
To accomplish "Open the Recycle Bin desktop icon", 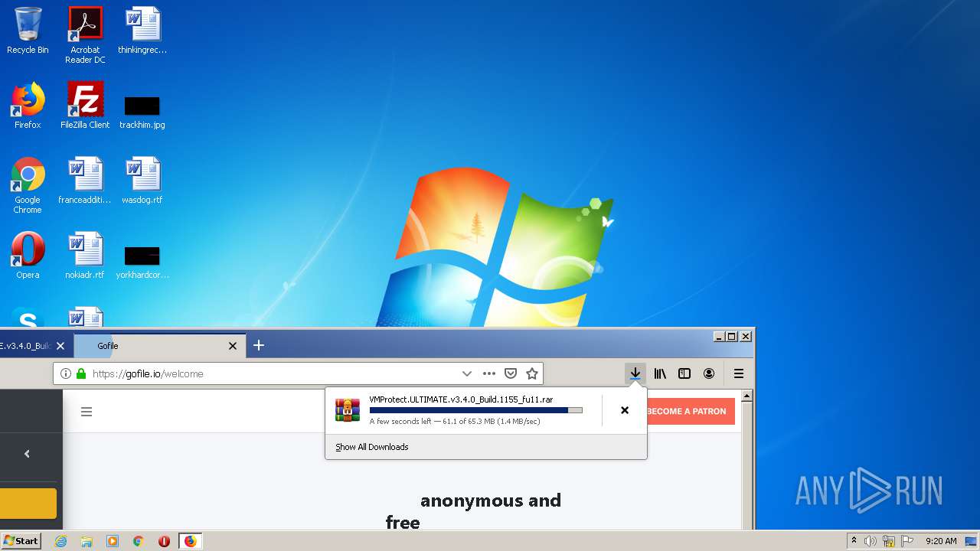I will 28,31.
